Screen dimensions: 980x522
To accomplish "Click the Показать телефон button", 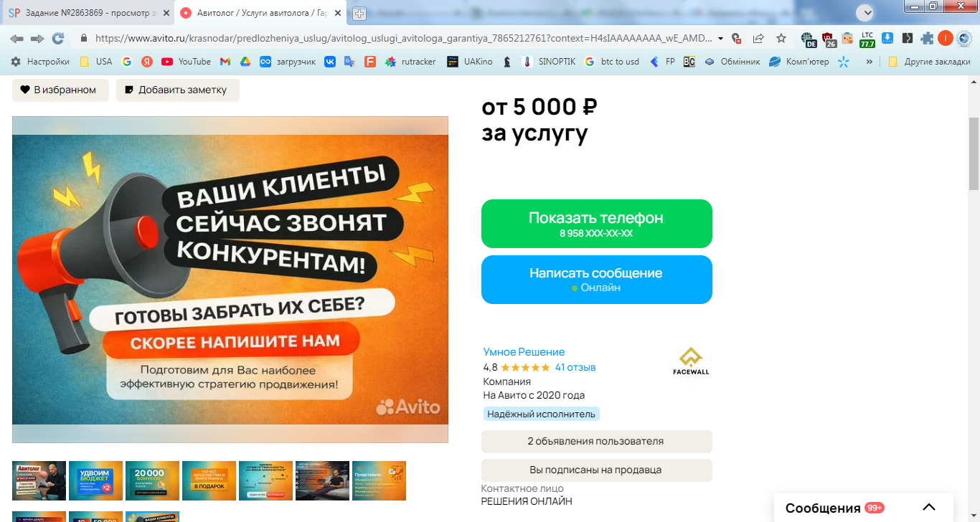I will (x=596, y=224).
